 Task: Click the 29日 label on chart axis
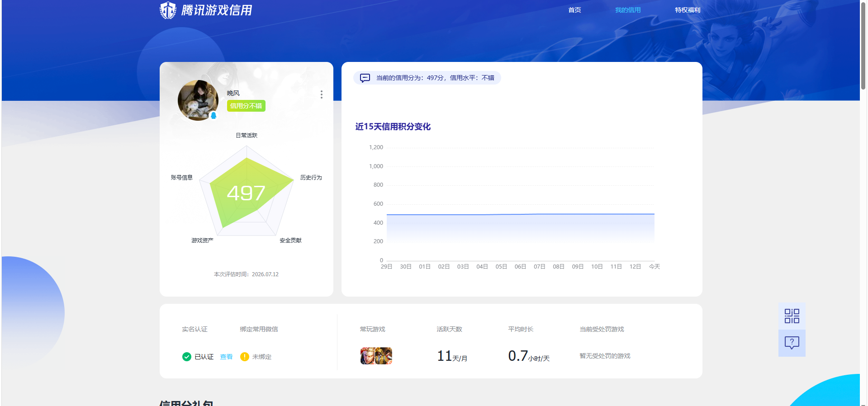[x=386, y=266]
